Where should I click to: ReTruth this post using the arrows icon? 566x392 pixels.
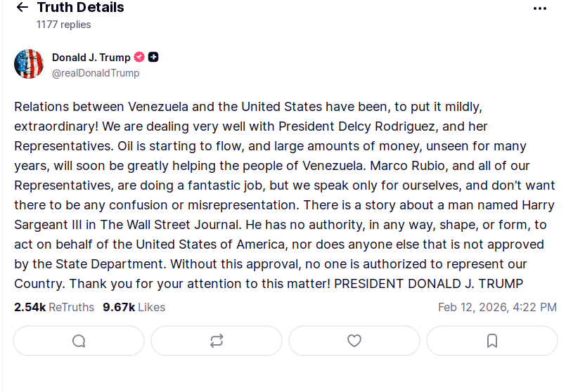pos(217,341)
